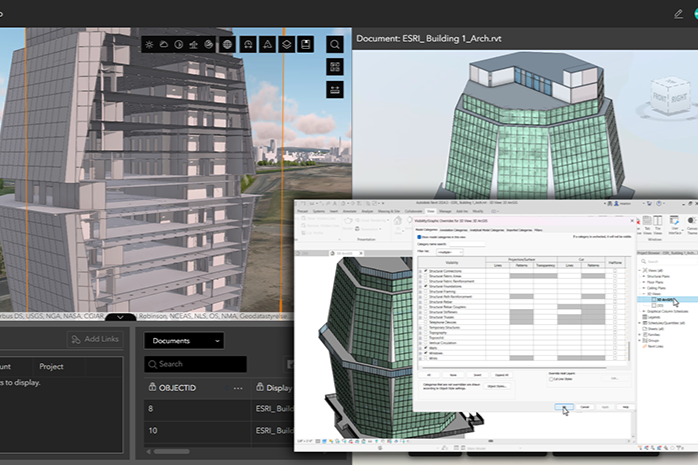Viewport: 698px width, 465px height.
Task: Click the cloud weather icon in scene toolbar
Action: (164, 44)
